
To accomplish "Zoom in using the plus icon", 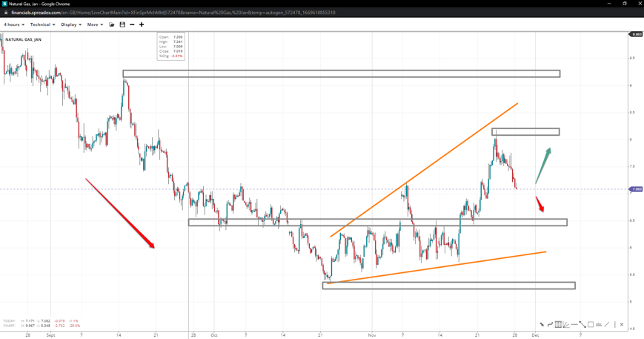I will click(x=142, y=24).
